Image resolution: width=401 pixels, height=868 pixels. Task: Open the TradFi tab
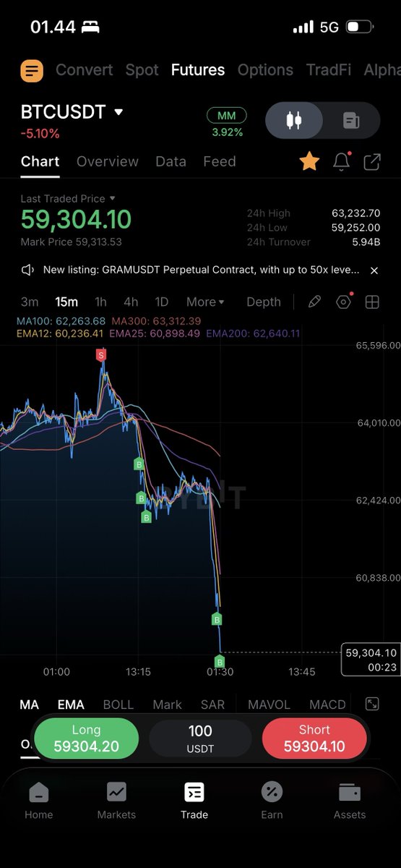tap(329, 70)
